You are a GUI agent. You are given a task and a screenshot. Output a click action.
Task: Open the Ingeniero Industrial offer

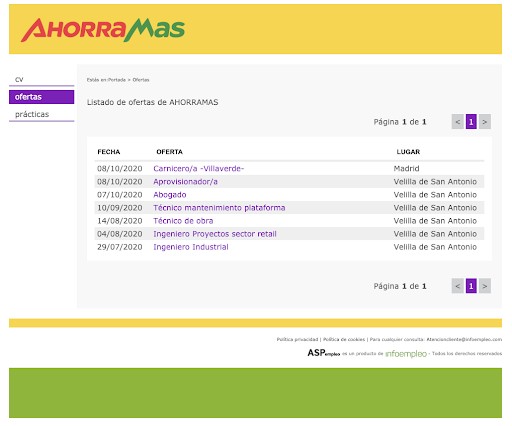pyautogui.click(x=191, y=247)
